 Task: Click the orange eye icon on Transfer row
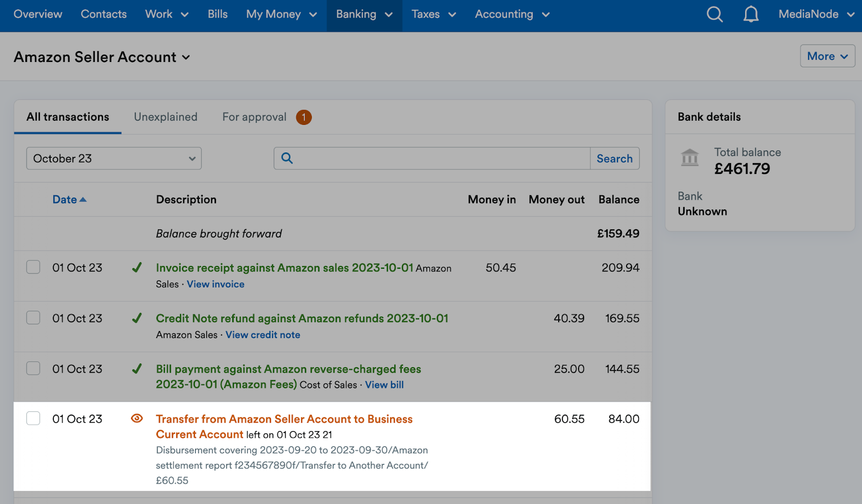tap(137, 418)
